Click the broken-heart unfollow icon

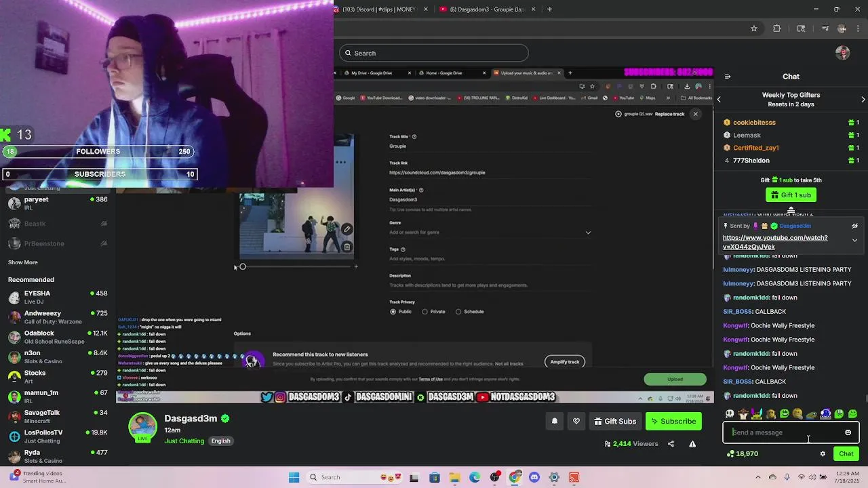pos(576,422)
